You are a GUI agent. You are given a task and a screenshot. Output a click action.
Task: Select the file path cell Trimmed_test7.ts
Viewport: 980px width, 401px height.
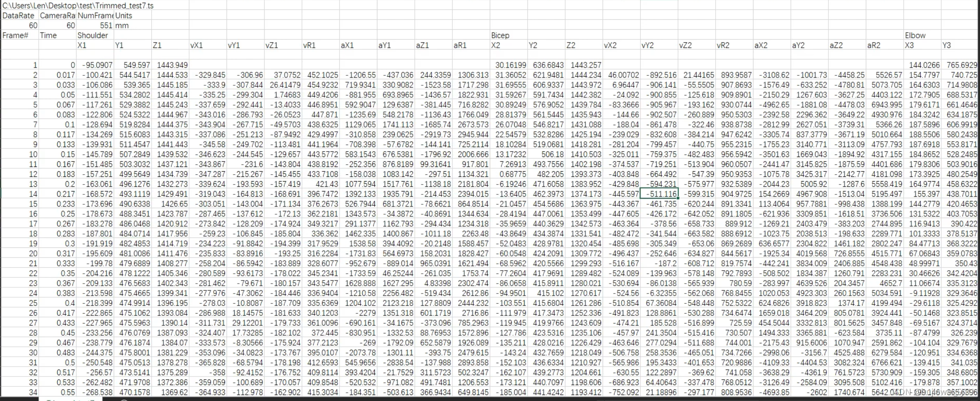click(78, 6)
